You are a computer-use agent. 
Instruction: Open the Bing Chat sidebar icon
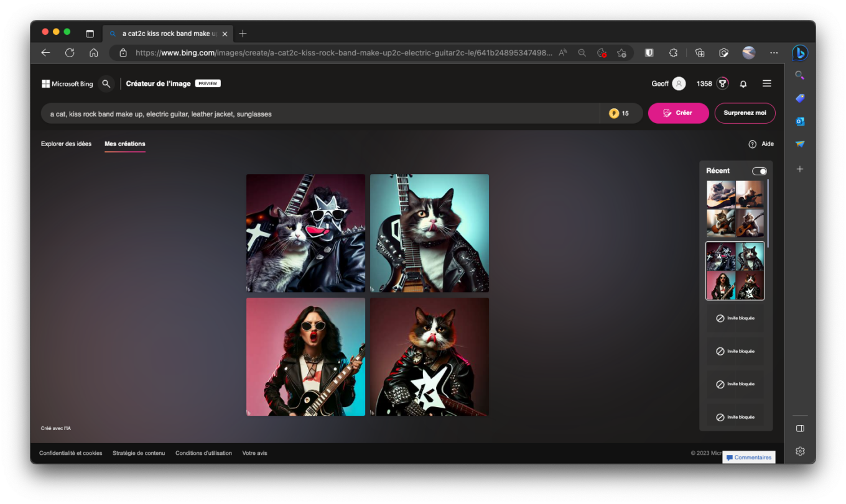click(800, 53)
